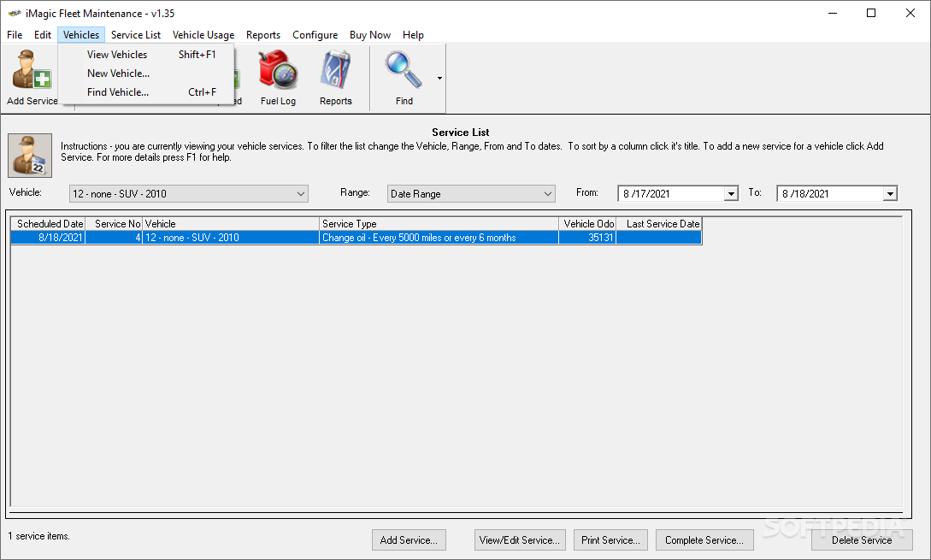Click the Complete Service... button
This screenshot has height=560, width=931.
point(704,539)
